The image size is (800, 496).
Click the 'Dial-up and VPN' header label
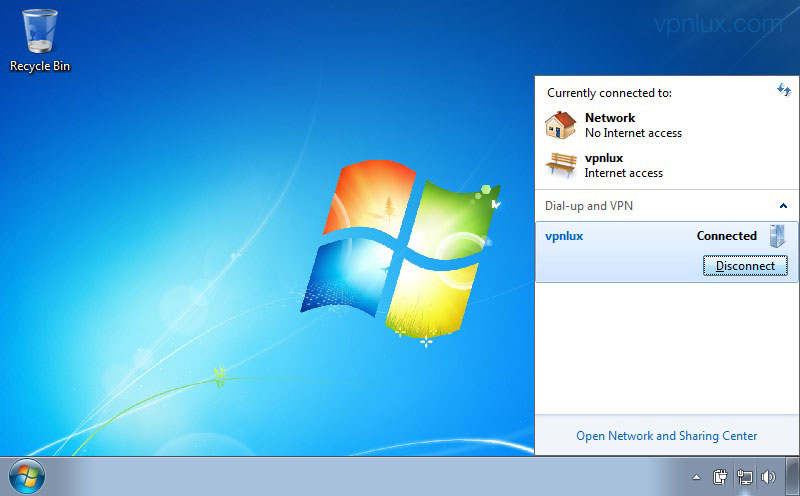pyautogui.click(x=589, y=206)
